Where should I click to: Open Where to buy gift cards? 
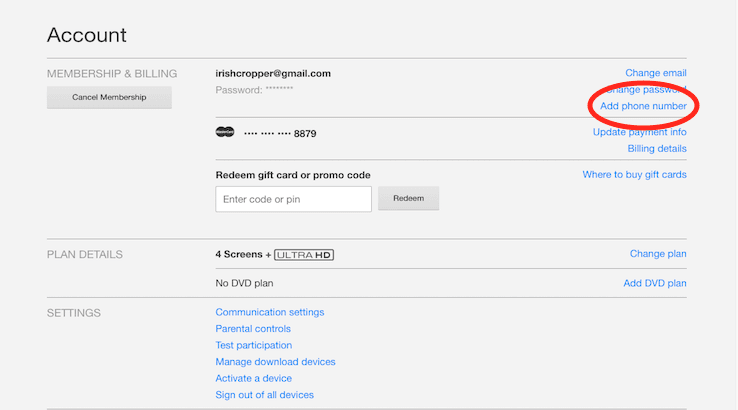pyautogui.click(x=634, y=175)
